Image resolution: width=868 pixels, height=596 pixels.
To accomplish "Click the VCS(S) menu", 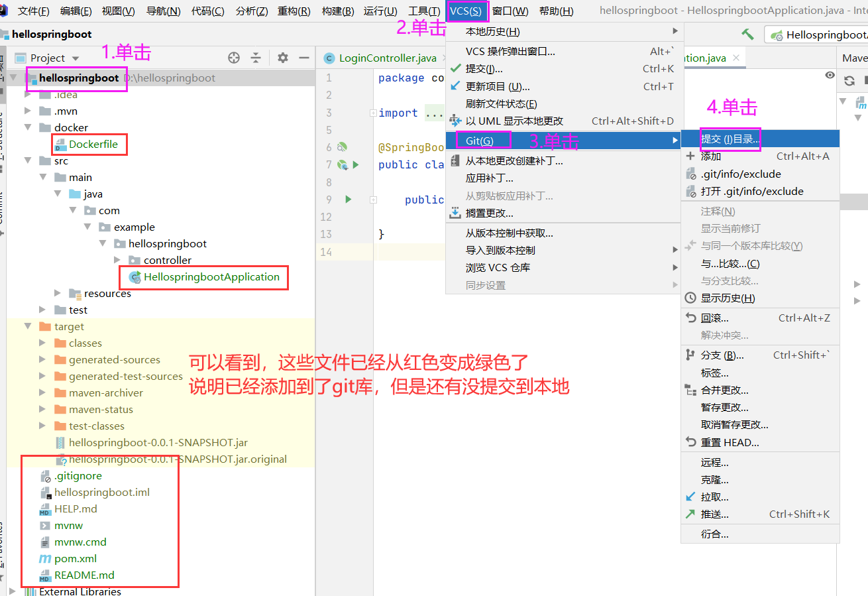I will [x=466, y=11].
